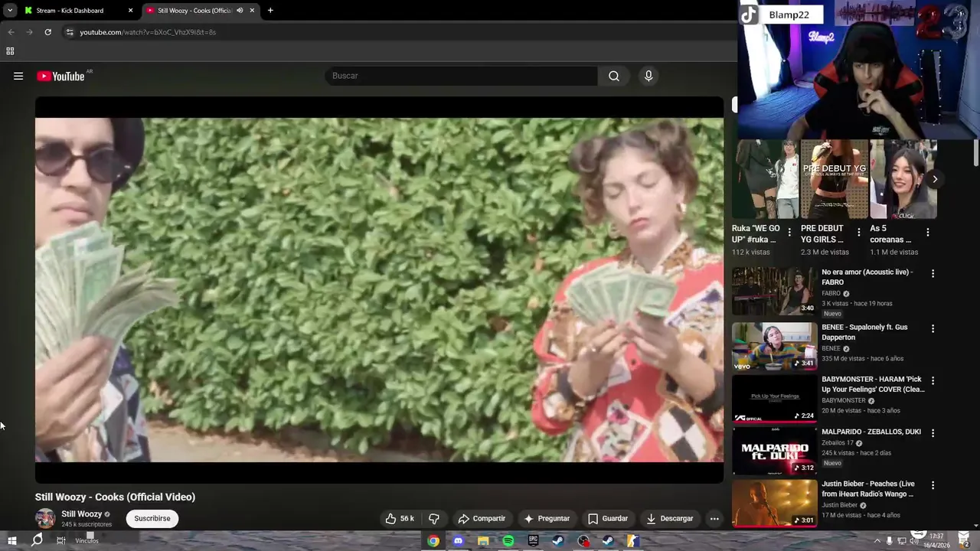Open Epic Games Launcher from taskbar

533,541
